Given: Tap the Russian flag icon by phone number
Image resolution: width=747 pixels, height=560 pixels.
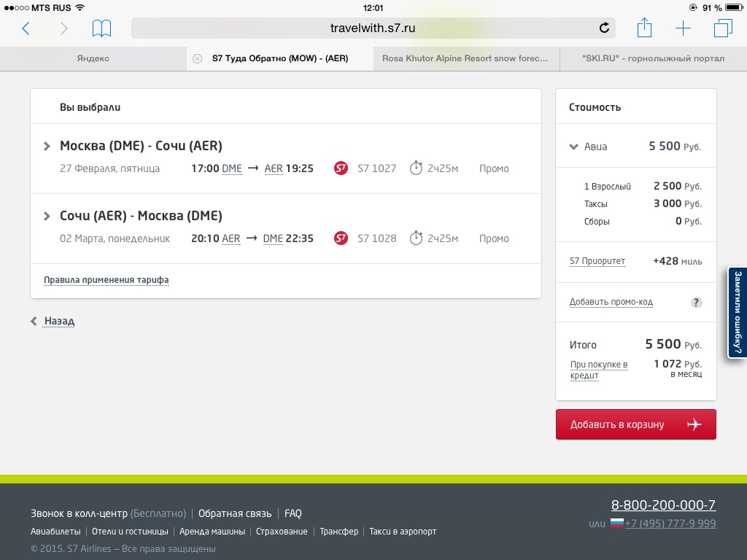Looking at the screenshot, I should 617,524.
